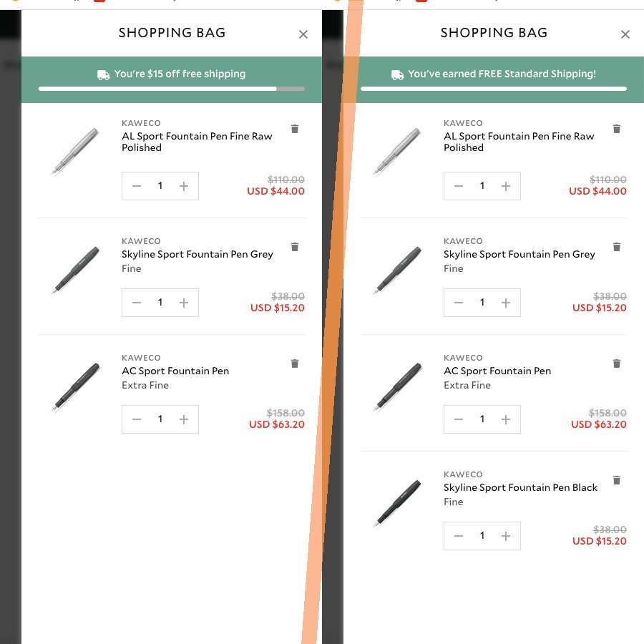This screenshot has width=644, height=644.
Task: Click AL Sport pen thumbnail in three-item bag
Action: 75,152
